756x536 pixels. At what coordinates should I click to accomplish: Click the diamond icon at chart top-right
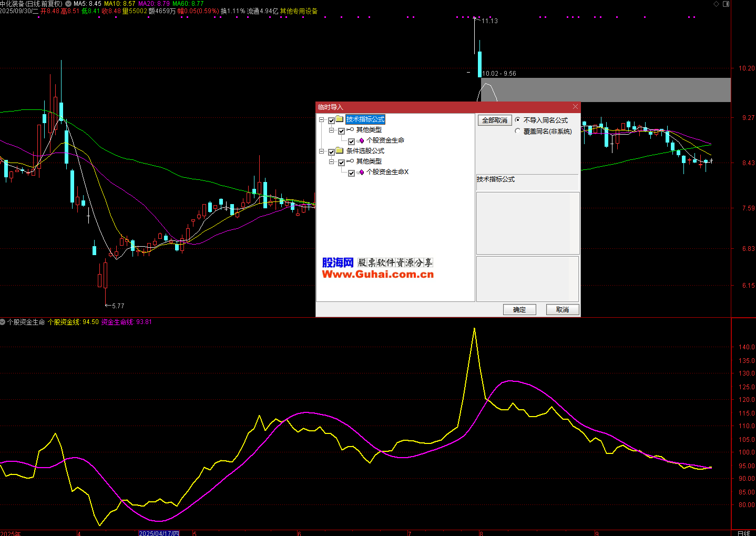pos(716,4)
